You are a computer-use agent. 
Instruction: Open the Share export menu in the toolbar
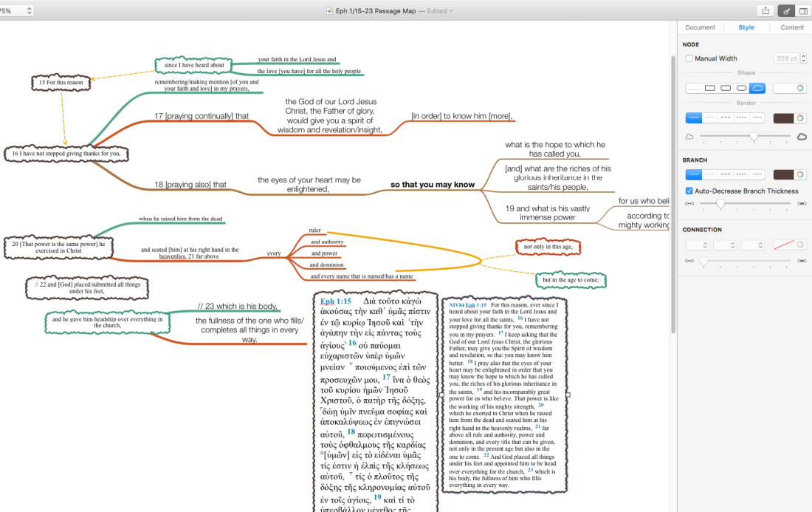[x=765, y=10]
